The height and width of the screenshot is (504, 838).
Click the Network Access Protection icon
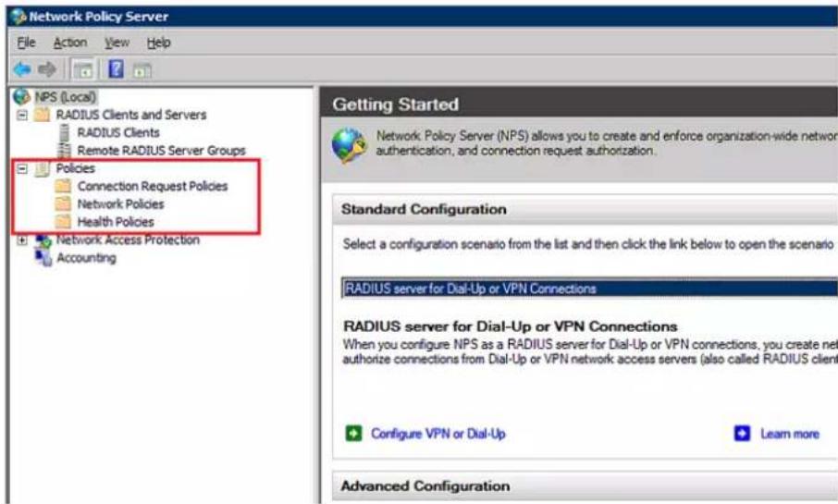coord(43,240)
